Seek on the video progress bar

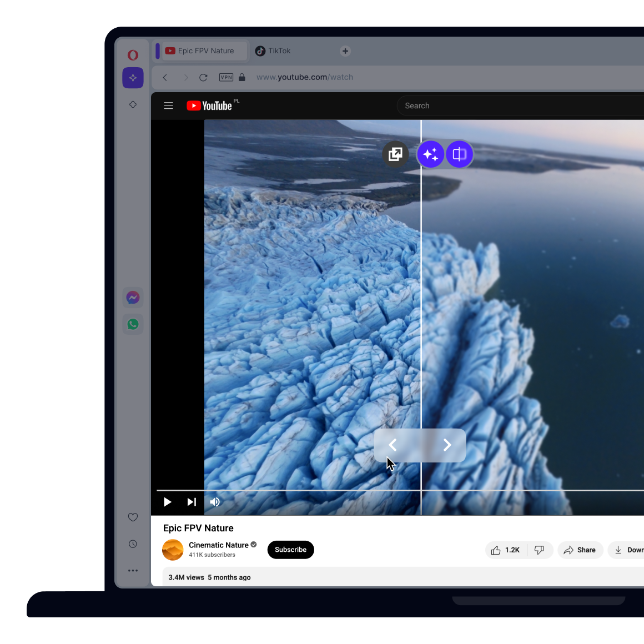click(400, 490)
